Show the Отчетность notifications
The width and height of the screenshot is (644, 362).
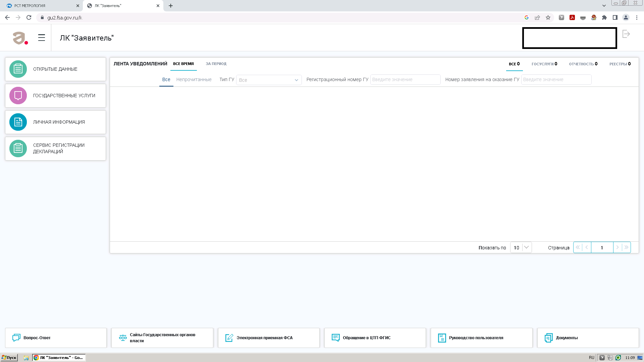pyautogui.click(x=583, y=64)
